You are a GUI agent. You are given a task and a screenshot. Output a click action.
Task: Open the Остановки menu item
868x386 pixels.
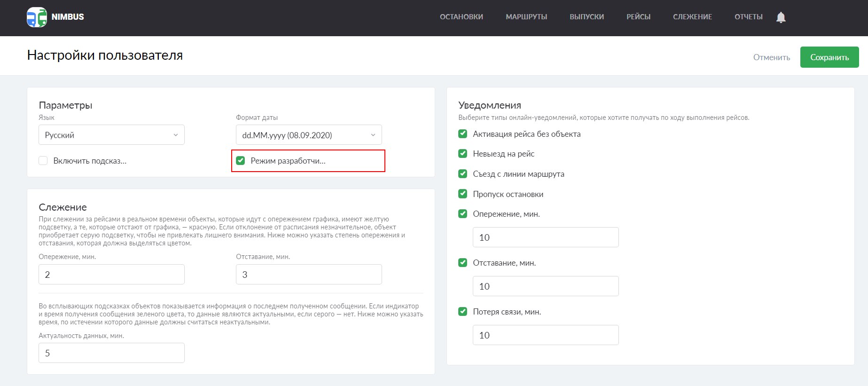pyautogui.click(x=461, y=17)
